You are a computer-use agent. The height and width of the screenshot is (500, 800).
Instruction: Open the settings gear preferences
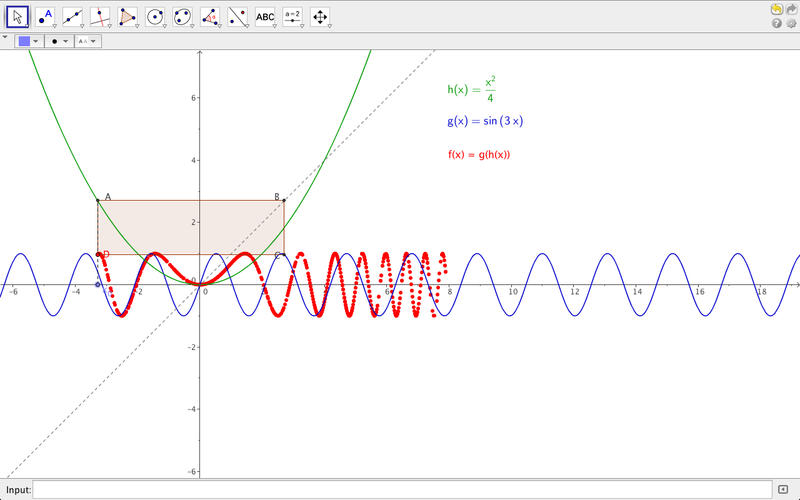click(x=791, y=23)
